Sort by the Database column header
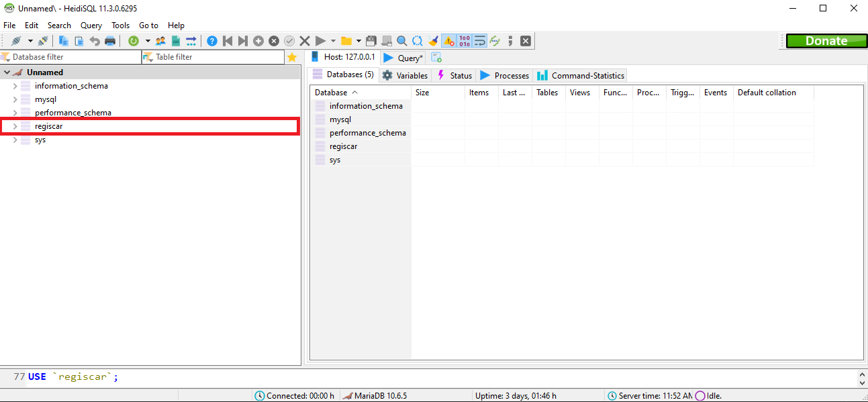Viewport: 868px width, 402px height. (360, 93)
